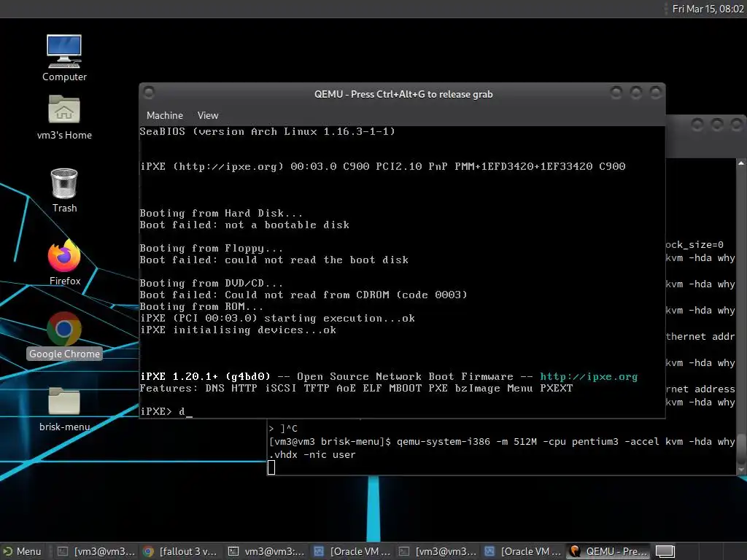Switch to [vm3@vm3... taskbar entry right of Oracle VM
This screenshot has height=560, width=747.
(x=437, y=551)
